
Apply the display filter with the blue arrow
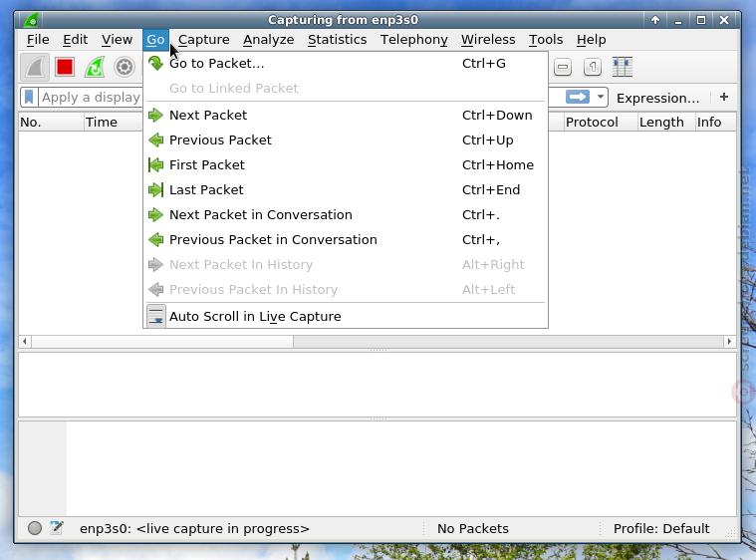click(x=578, y=98)
